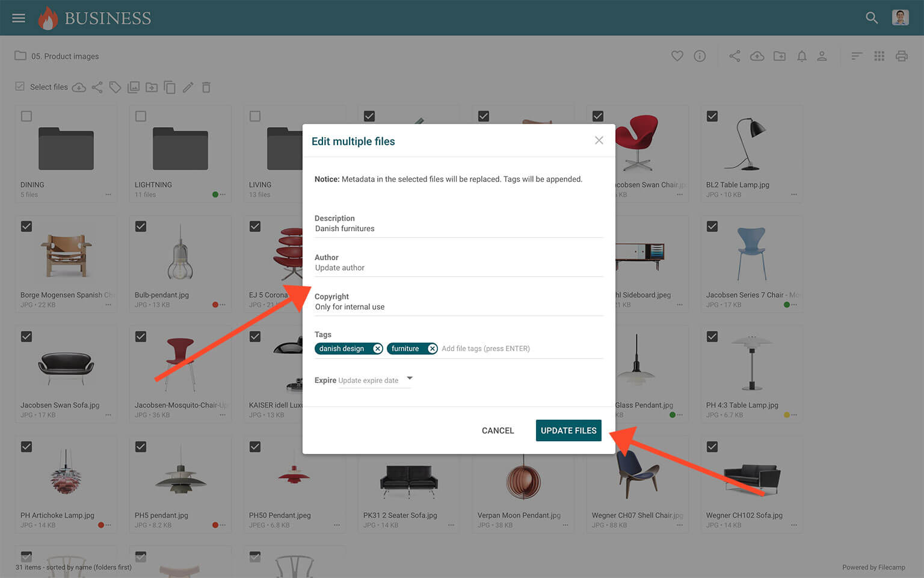The image size is (924, 578).
Task: Click the move selected files icon
Action: pos(152,87)
